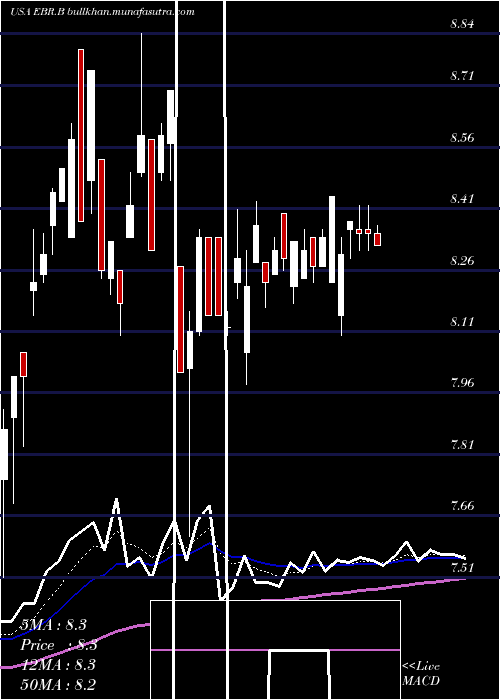Viewport: 500px width, 700px height.
Task: Click the last red candlestick on the right
Action: 378,239
